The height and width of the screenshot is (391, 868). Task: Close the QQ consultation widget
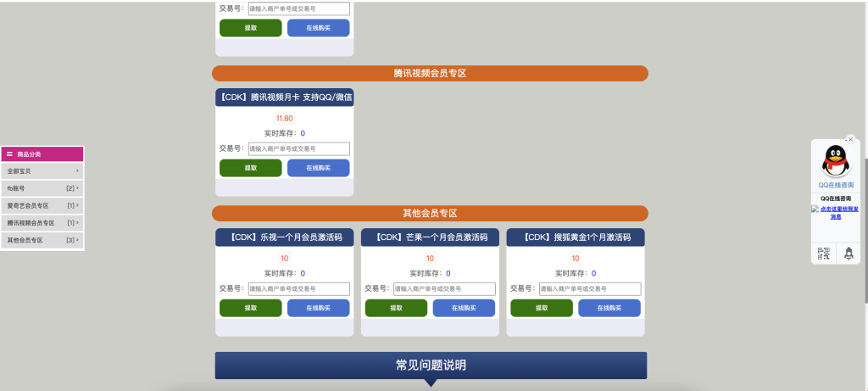coord(850,140)
